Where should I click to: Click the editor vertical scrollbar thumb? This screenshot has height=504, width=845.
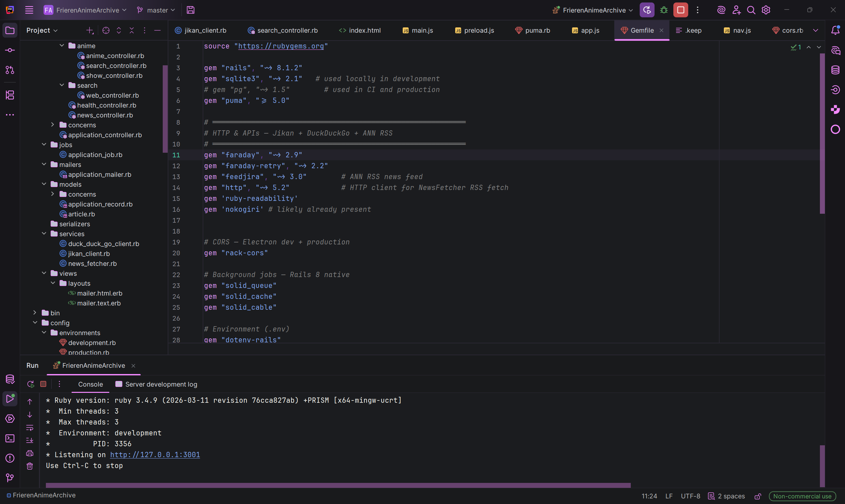coord(822,134)
